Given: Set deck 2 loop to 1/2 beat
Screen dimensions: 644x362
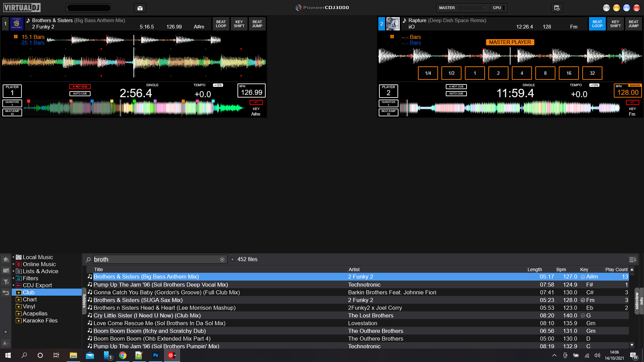Looking at the screenshot, I should [x=451, y=73].
